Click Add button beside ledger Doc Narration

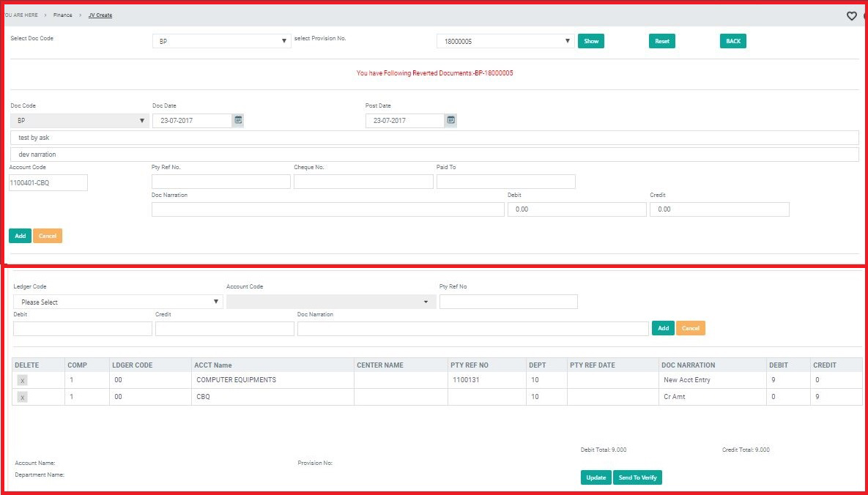[663, 328]
